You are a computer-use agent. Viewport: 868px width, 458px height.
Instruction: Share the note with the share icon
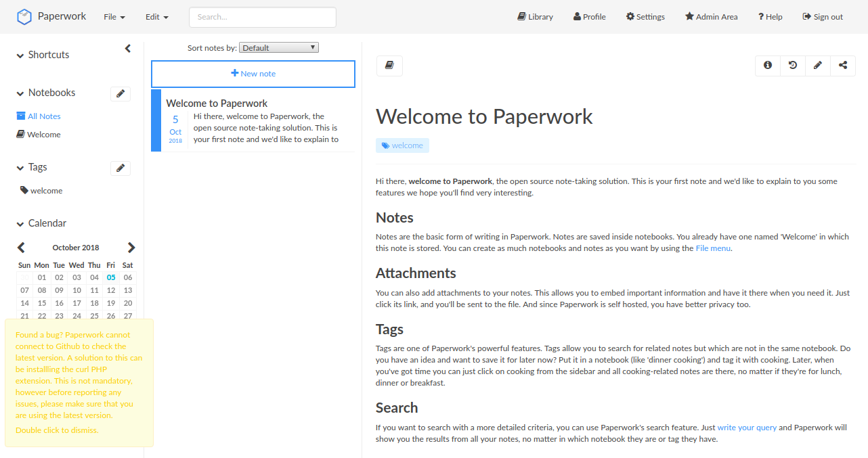[x=843, y=66]
